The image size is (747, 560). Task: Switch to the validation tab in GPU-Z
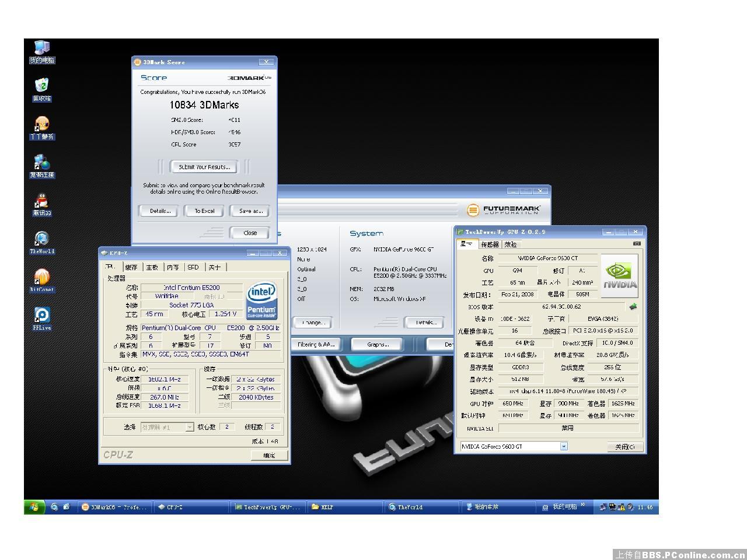click(x=511, y=244)
